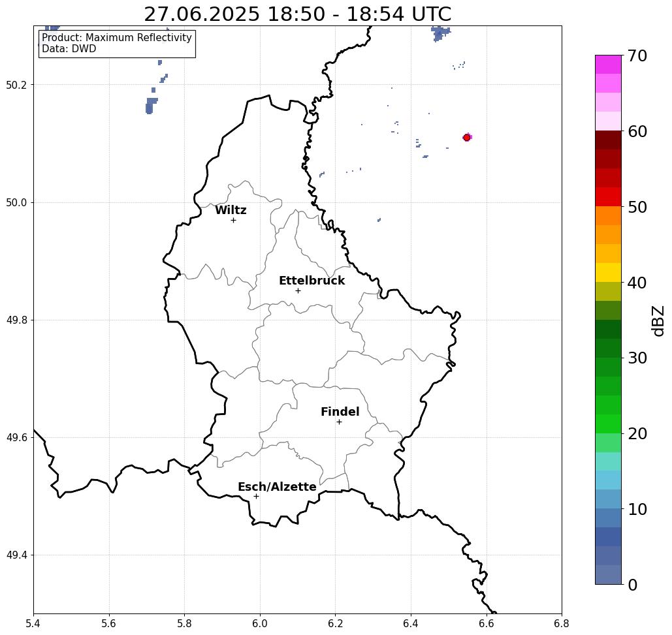Click the latitude tick label 49.6
672x635 pixels.
tap(16, 438)
